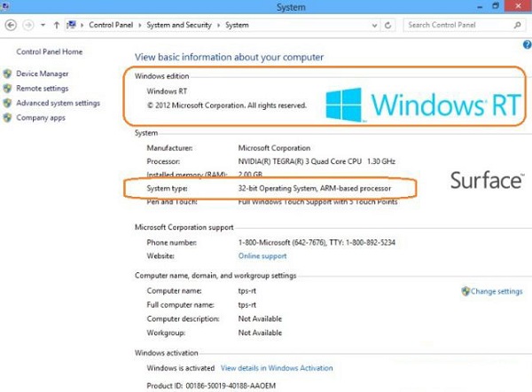This screenshot has width=532, height=392.
Task: Open Control Panel Home
Action: 50,51
